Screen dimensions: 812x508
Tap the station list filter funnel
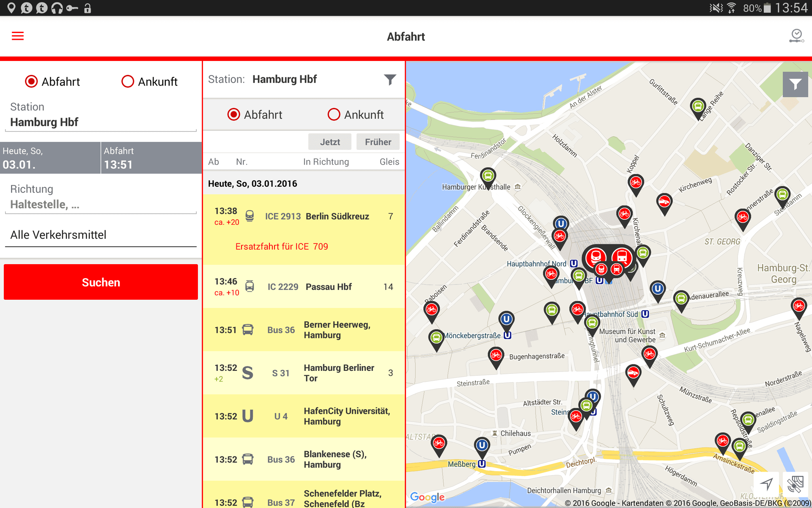point(390,79)
